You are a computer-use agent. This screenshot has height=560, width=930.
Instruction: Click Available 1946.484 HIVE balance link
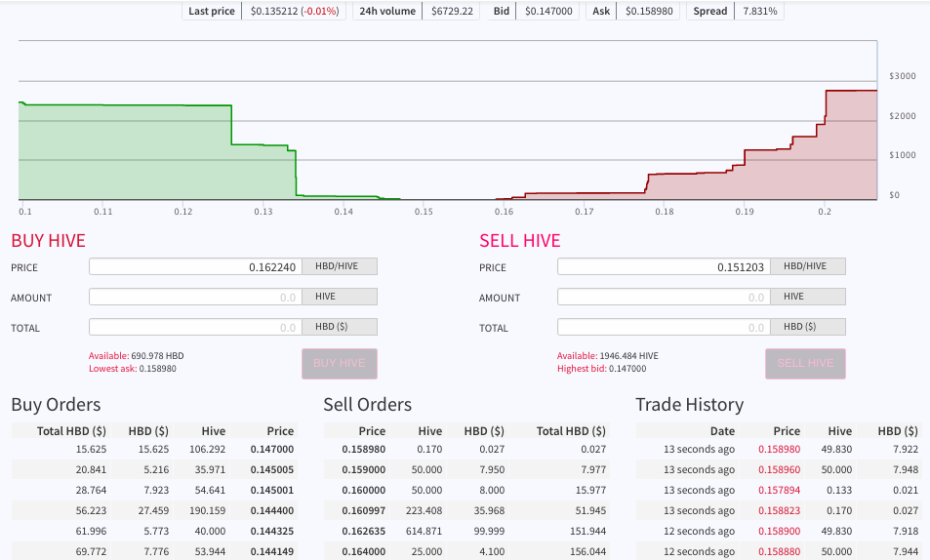(607, 356)
